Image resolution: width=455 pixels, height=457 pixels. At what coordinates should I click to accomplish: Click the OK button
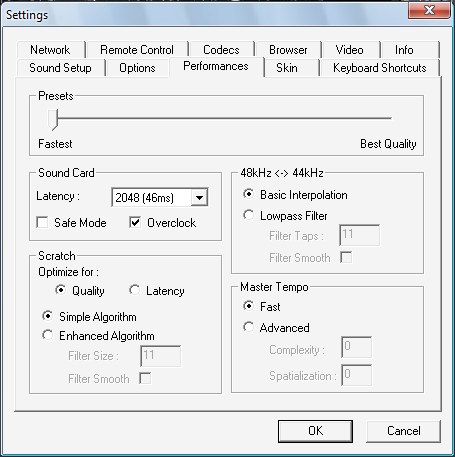[315, 431]
